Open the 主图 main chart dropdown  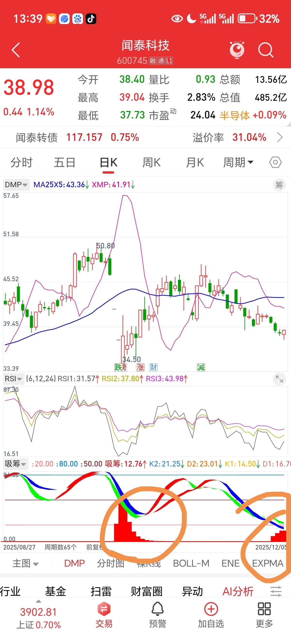[x=25, y=563]
